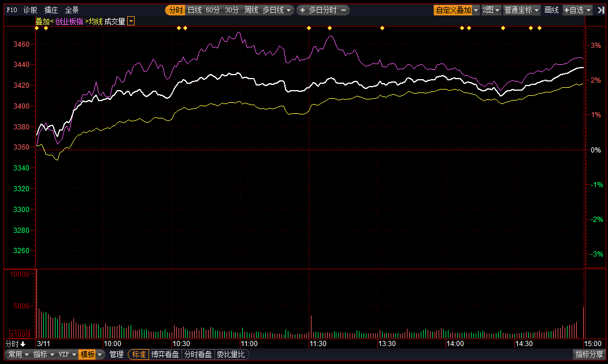Select the 30分 period tab
The image size is (608, 364).
coord(232,10)
